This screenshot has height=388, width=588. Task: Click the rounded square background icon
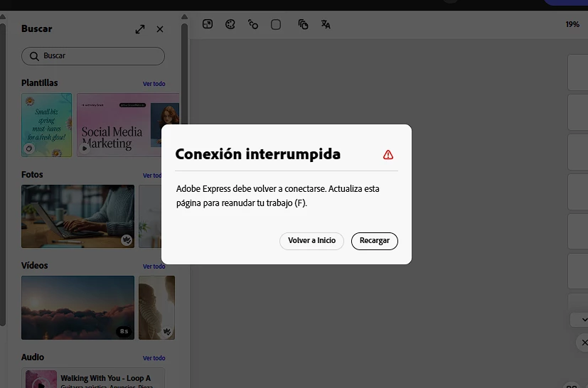(276, 25)
